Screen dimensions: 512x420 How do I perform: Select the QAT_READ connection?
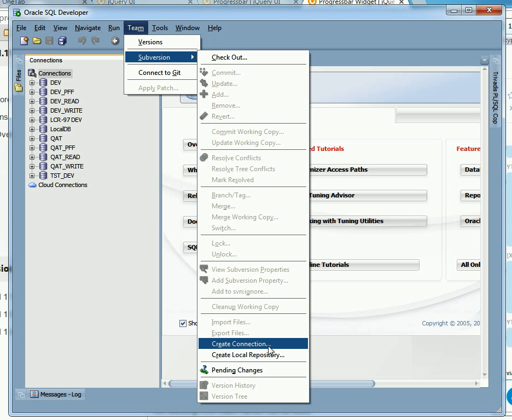pos(65,157)
